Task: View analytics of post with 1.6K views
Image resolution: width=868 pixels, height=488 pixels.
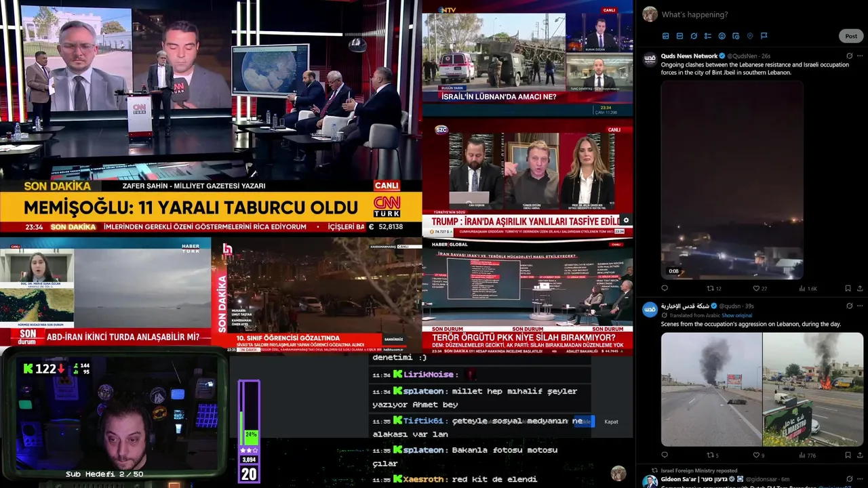Action: coord(808,289)
